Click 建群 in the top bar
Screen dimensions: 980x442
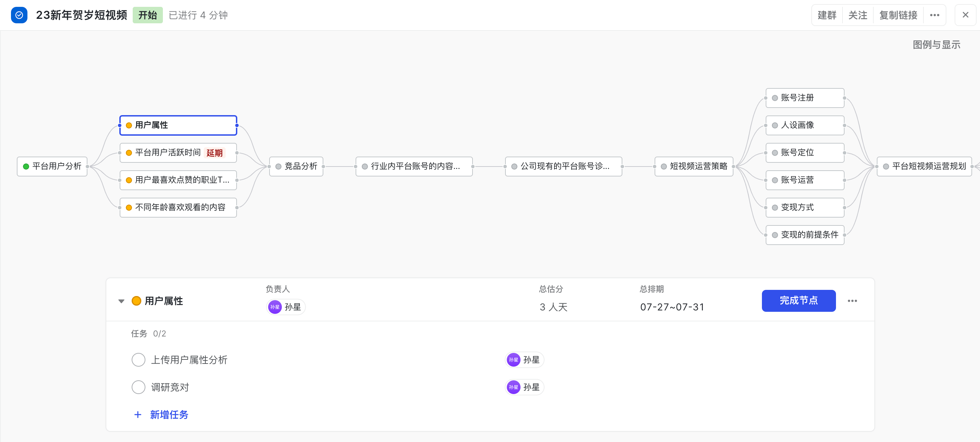(827, 15)
